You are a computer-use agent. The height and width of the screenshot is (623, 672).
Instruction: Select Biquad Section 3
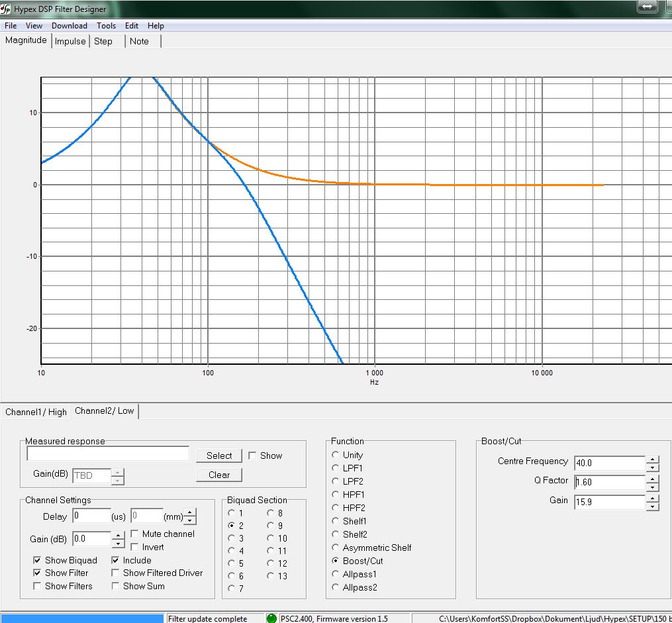[x=231, y=539]
